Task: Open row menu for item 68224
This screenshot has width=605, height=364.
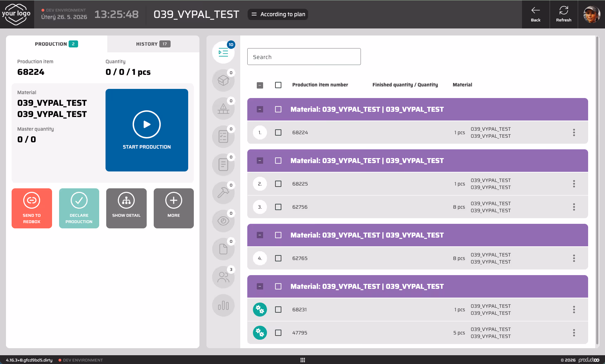Action: (x=574, y=132)
